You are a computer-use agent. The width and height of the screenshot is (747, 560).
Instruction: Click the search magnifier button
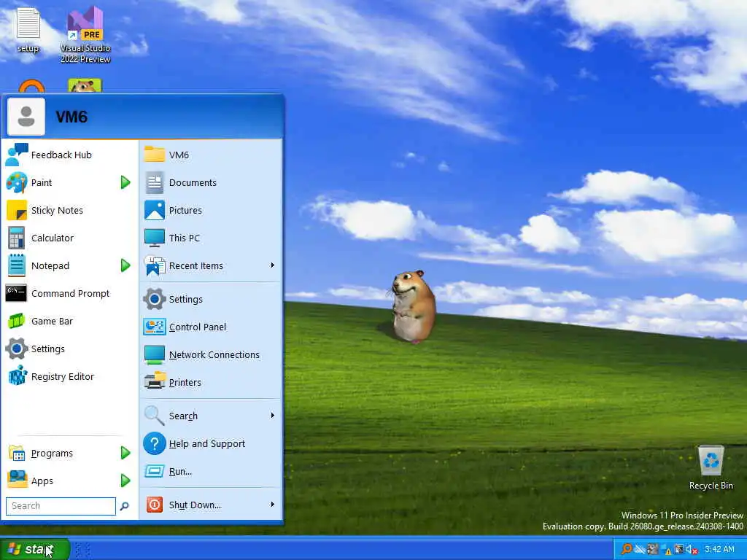coord(124,506)
